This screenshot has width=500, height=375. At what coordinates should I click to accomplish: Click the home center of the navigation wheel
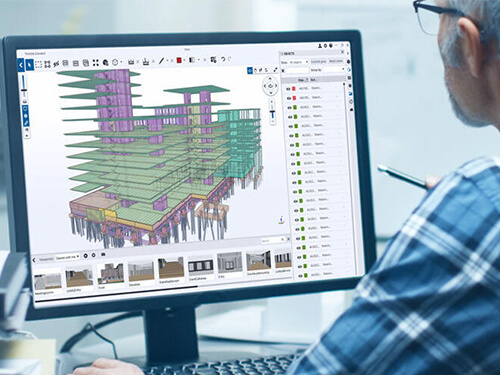coord(271,86)
